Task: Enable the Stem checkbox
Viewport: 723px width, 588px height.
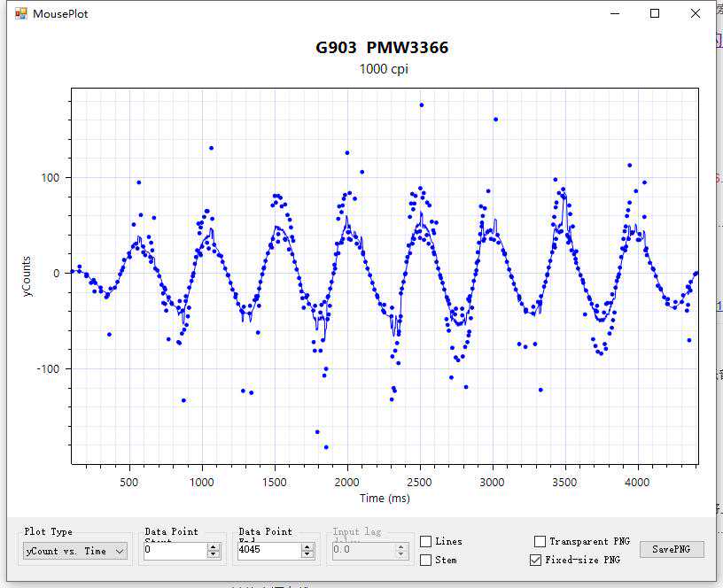Action: point(426,560)
